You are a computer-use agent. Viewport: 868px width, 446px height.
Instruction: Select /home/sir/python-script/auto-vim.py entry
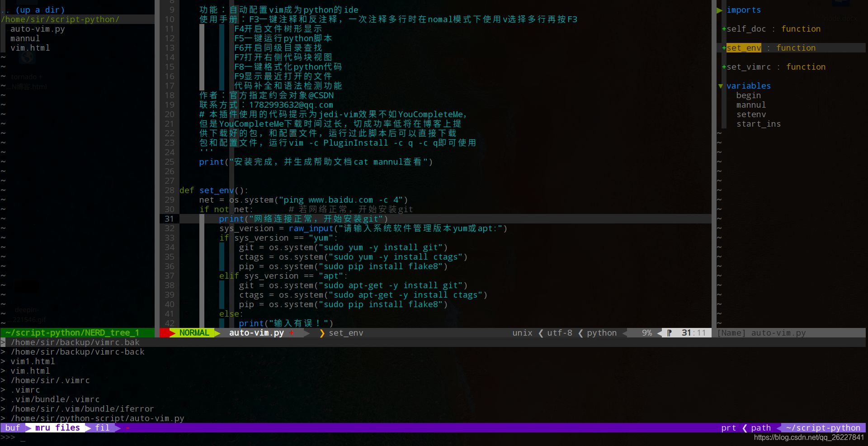pyautogui.click(x=97, y=418)
